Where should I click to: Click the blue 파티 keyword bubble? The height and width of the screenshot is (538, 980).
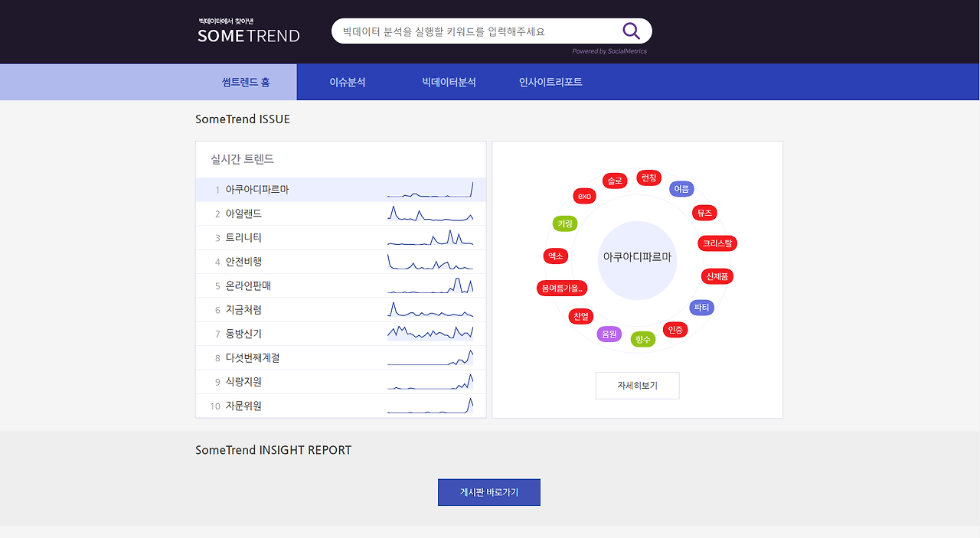pyautogui.click(x=701, y=308)
